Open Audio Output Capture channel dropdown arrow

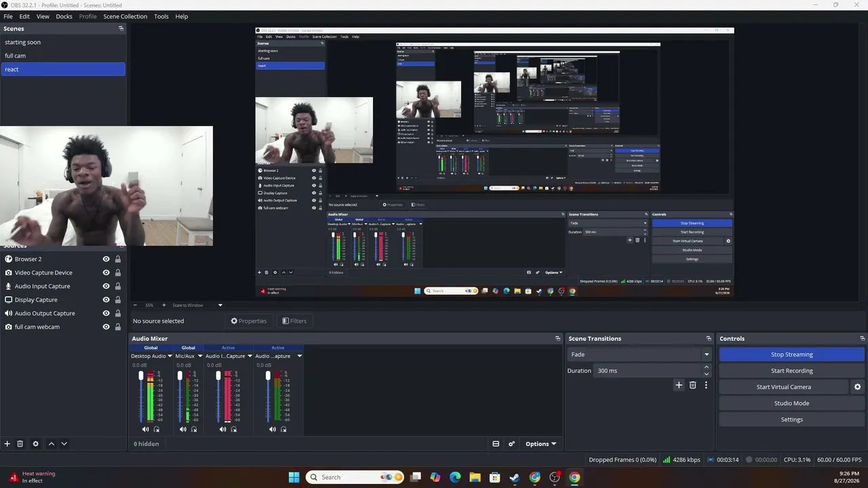pyautogui.click(x=299, y=356)
